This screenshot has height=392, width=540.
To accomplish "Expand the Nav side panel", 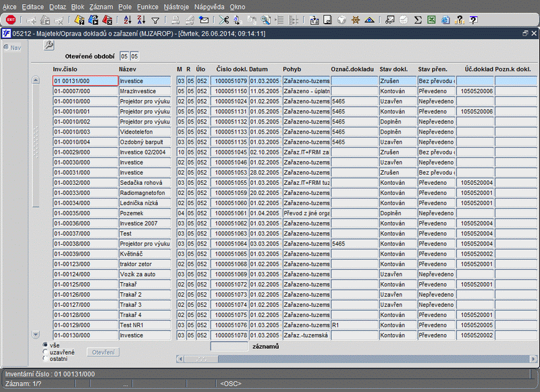I will (11, 47).
